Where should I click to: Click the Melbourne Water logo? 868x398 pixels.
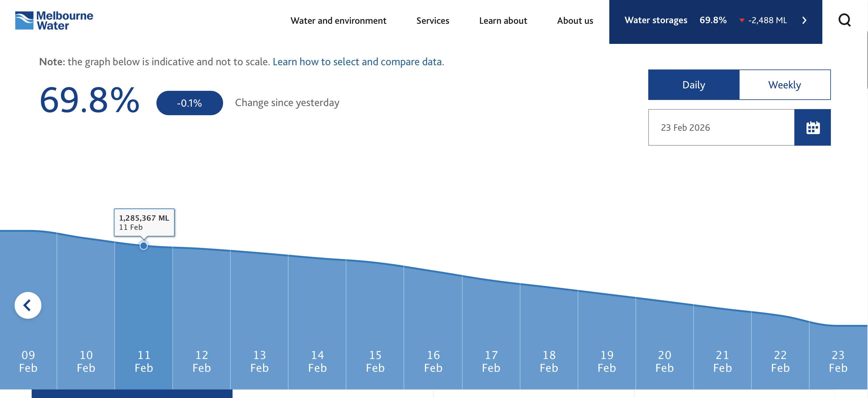click(x=54, y=20)
